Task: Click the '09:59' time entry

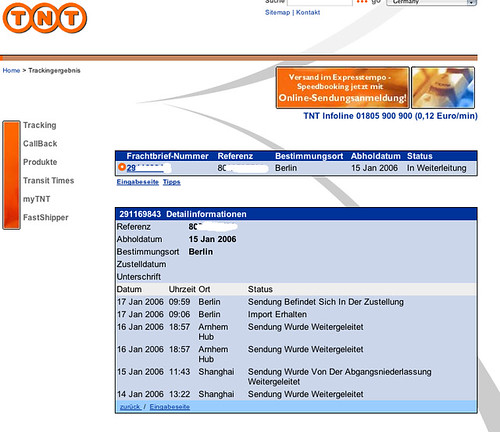Action: pyautogui.click(x=179, y=302)
